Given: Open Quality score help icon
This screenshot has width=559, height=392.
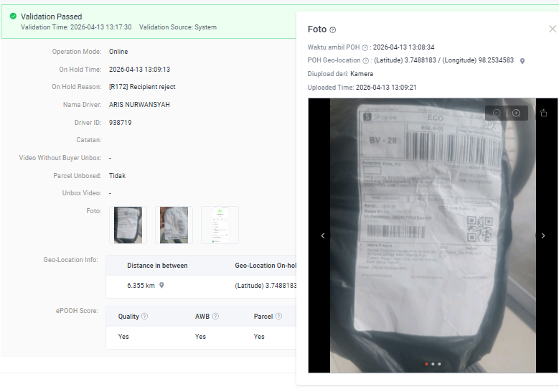Looking at the screenshot, I should pyautogui.click(x=144, y=317).
